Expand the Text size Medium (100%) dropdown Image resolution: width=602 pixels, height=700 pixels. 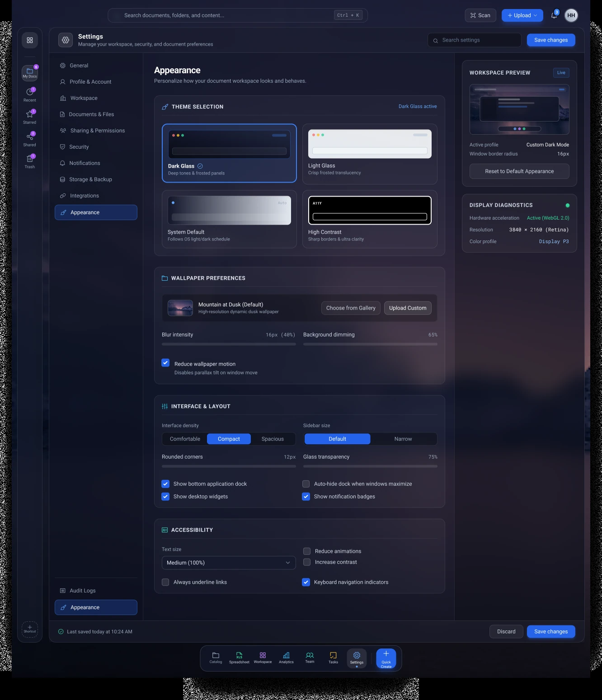tap(229, 563)
